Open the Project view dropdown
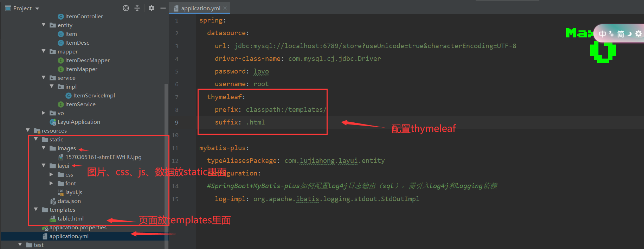Image resolution: width=644 pixels, height=249 pixels. (37, 8)
